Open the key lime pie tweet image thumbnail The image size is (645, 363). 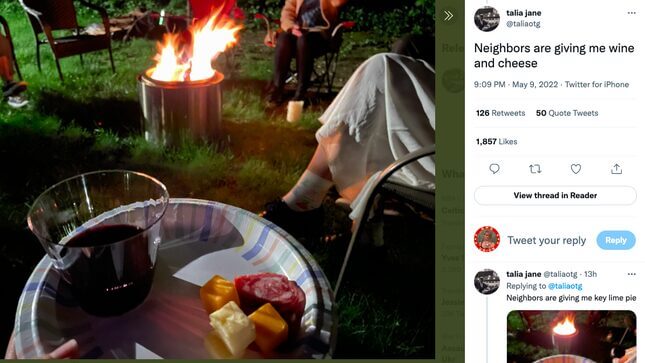[x=571, y=337]
